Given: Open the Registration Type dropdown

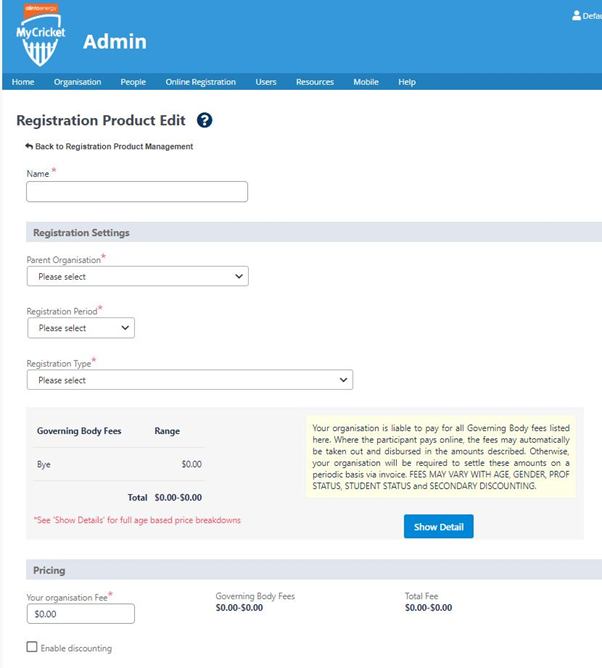Looking at the screenshot, I should pyautogui.click(x=190, y=380).
